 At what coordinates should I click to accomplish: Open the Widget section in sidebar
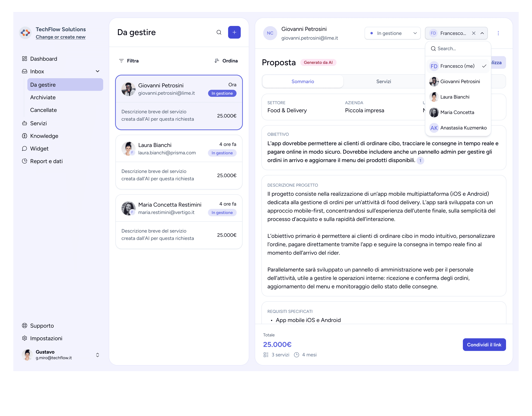39,149
